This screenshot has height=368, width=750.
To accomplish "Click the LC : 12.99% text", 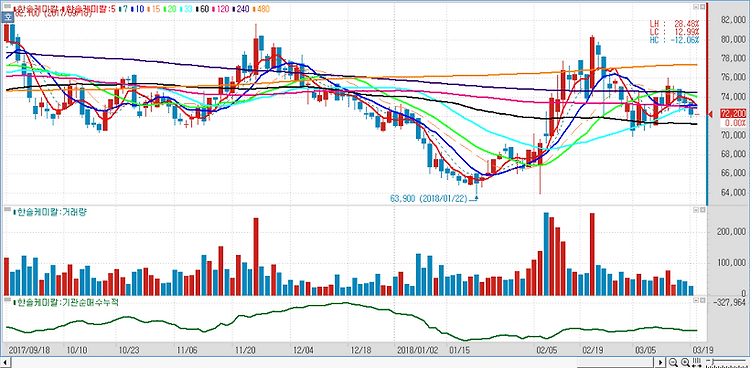I will click(x=674, y=32).
